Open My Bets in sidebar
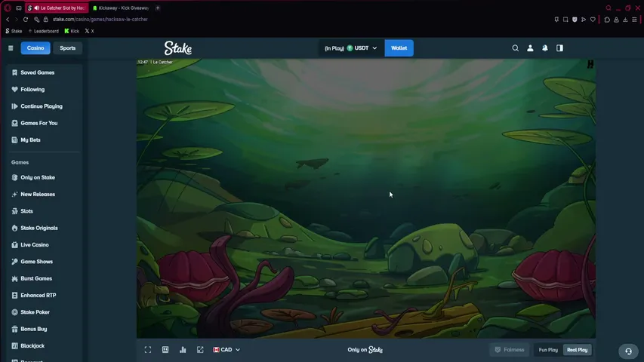 [x=44, y=140]
